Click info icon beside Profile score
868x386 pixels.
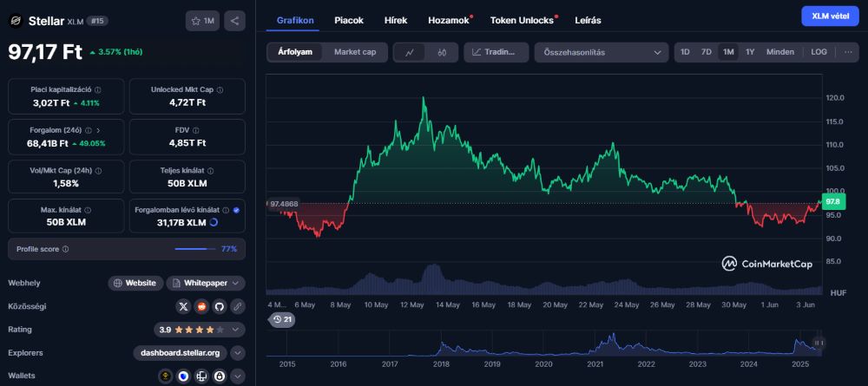[66, 249]
